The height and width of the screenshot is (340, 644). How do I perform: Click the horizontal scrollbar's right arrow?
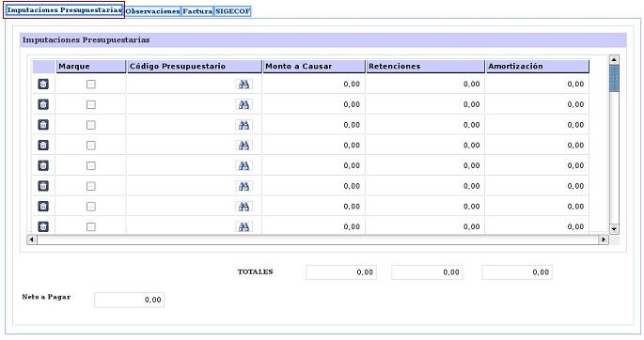[603, 240]
